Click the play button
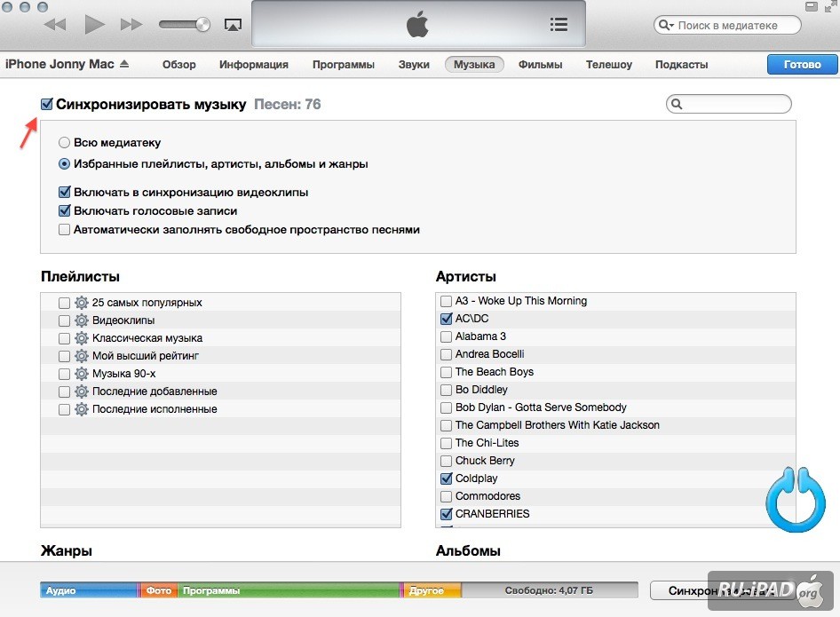 tap(95, 25)
